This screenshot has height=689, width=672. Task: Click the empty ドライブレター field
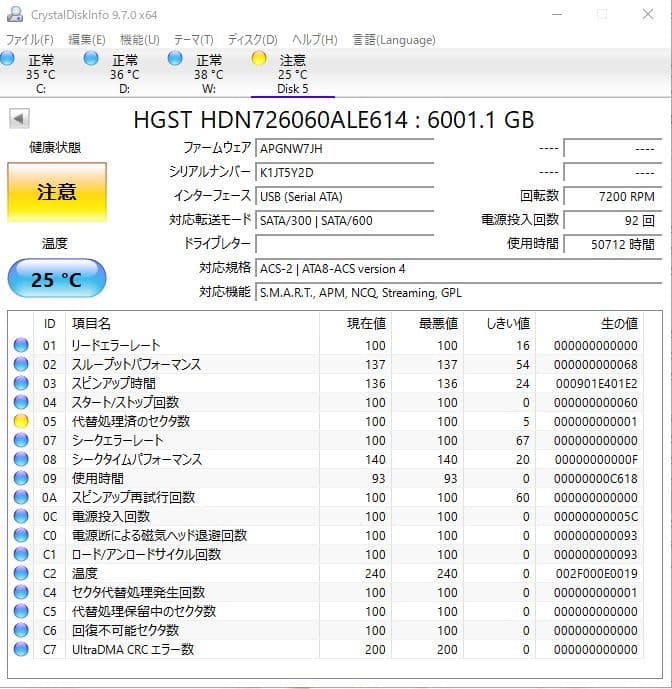click(345, 244)
